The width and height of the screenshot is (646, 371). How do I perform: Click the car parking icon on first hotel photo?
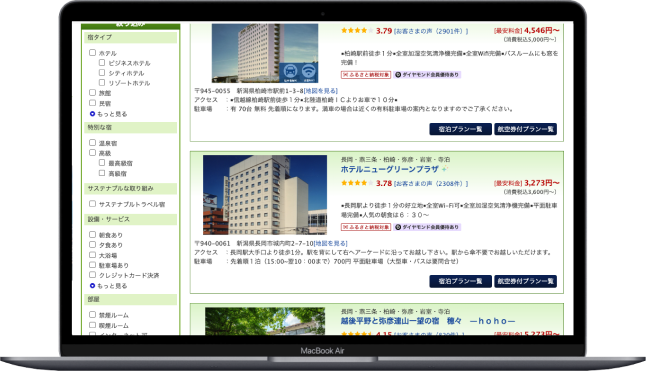290,72
